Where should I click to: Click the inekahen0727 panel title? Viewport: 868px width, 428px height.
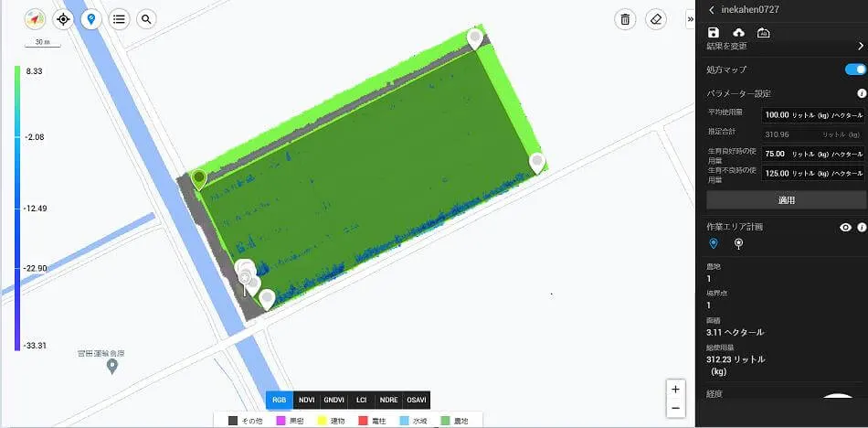pos(750,9)
